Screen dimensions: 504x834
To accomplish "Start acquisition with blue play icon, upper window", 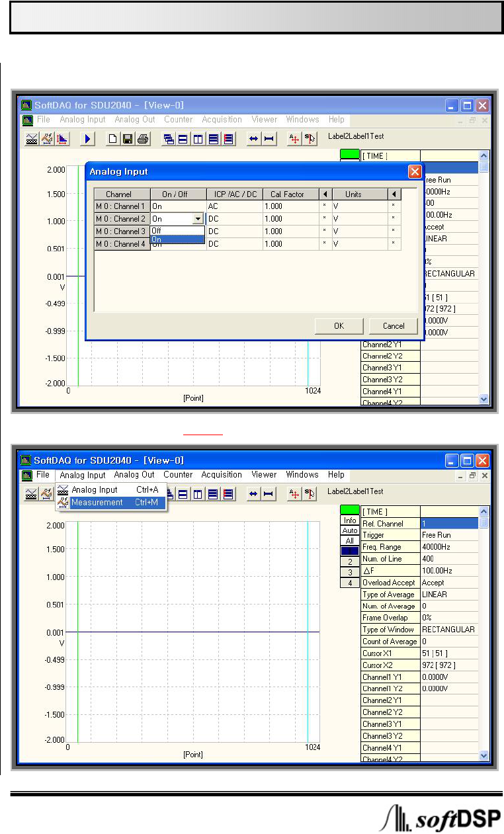I will [89, 138].
